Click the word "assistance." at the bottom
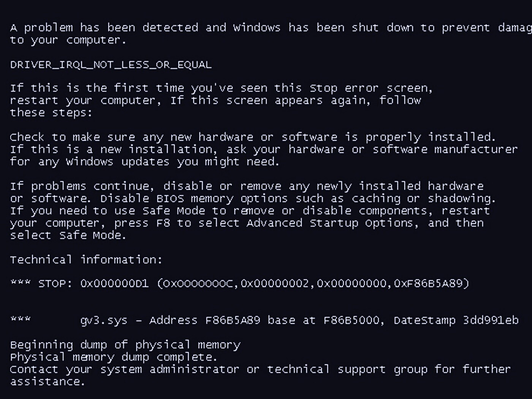532x399 pixels. (47, 382)
